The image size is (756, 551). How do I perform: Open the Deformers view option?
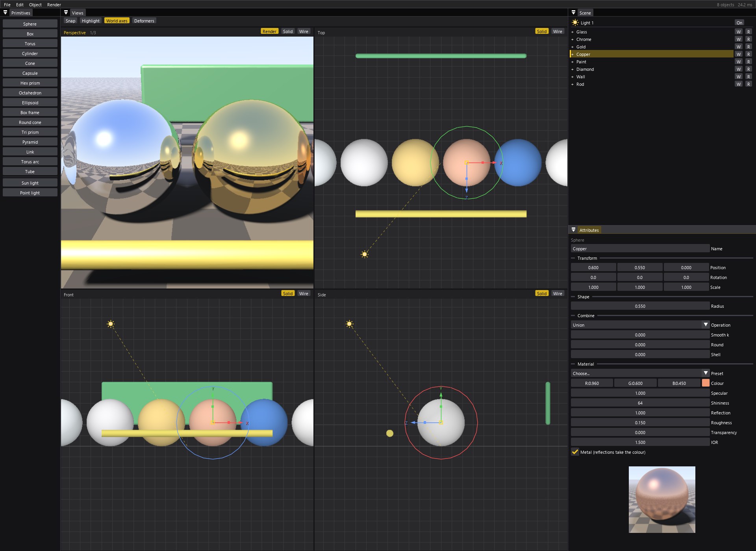[x=144, y=21]
